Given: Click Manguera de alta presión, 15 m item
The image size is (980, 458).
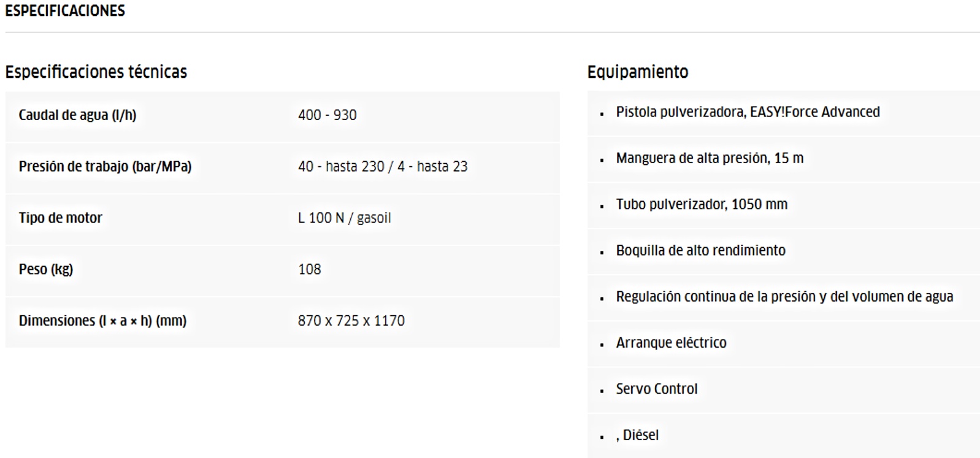Looking at the screenshot, I should coord(710,158).
